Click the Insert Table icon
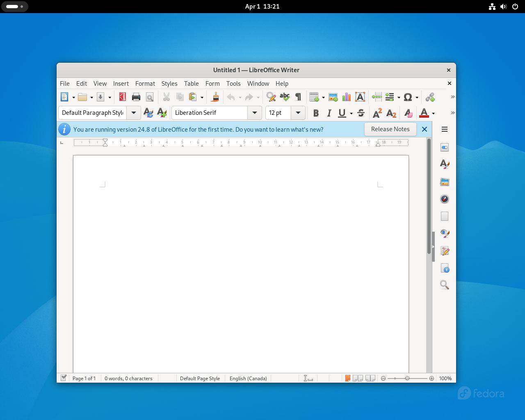This screenshot has width=525, height=420. coord(314,97)
